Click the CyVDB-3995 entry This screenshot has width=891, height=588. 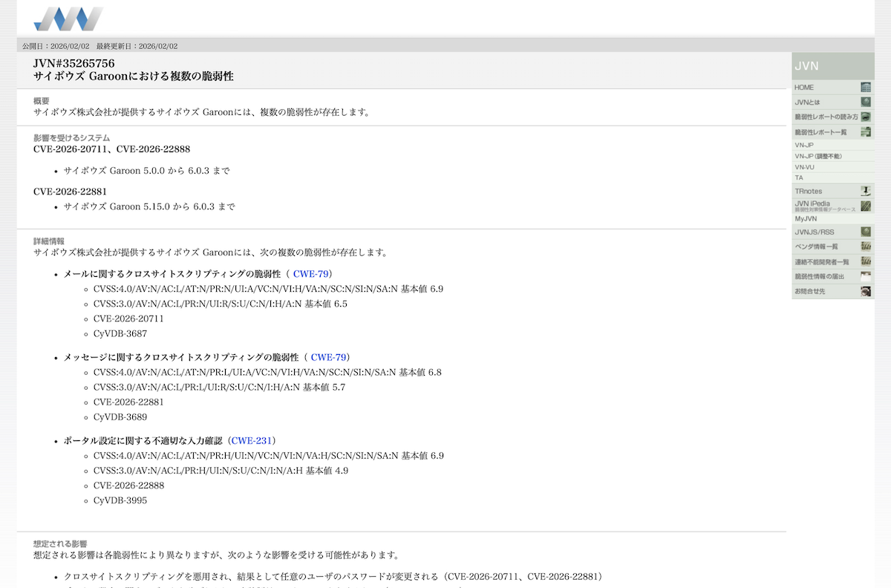click(120, 500)
